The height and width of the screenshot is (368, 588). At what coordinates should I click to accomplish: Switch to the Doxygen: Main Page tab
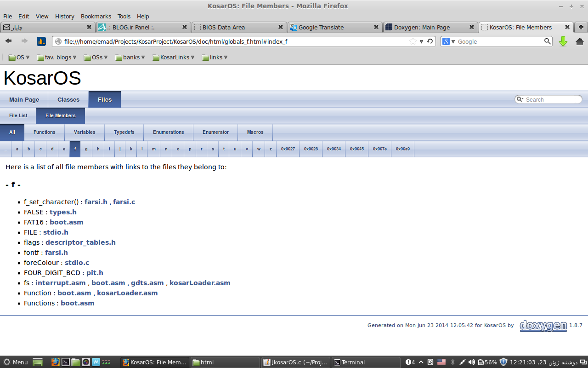431,27
